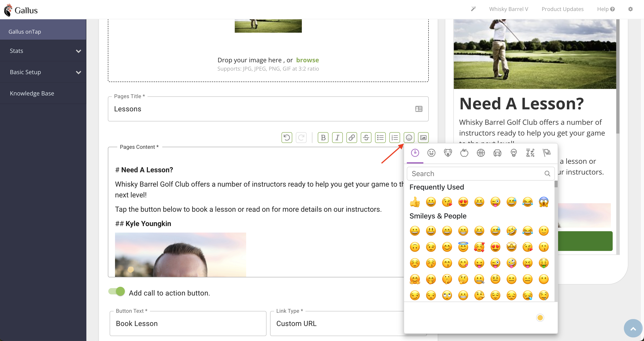Open settings gear in top bar
The width and height of the screenshot is (644, 341).
click(x=631, y=9)
